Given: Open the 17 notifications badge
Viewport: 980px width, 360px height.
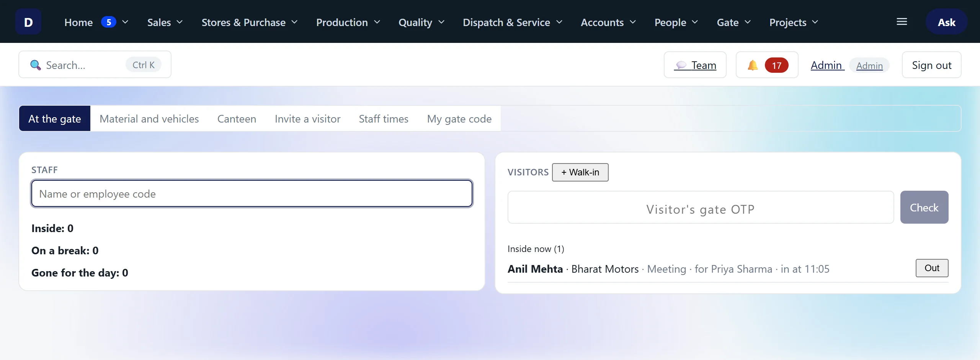Looking at the screenshot, I should pyautogui.click(x=776, y=65).
